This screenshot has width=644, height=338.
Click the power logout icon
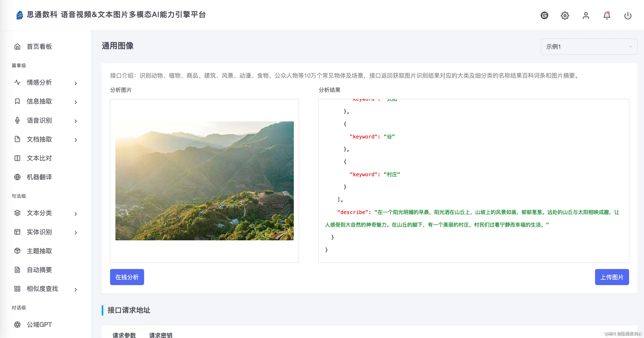(x=628, y=15)
